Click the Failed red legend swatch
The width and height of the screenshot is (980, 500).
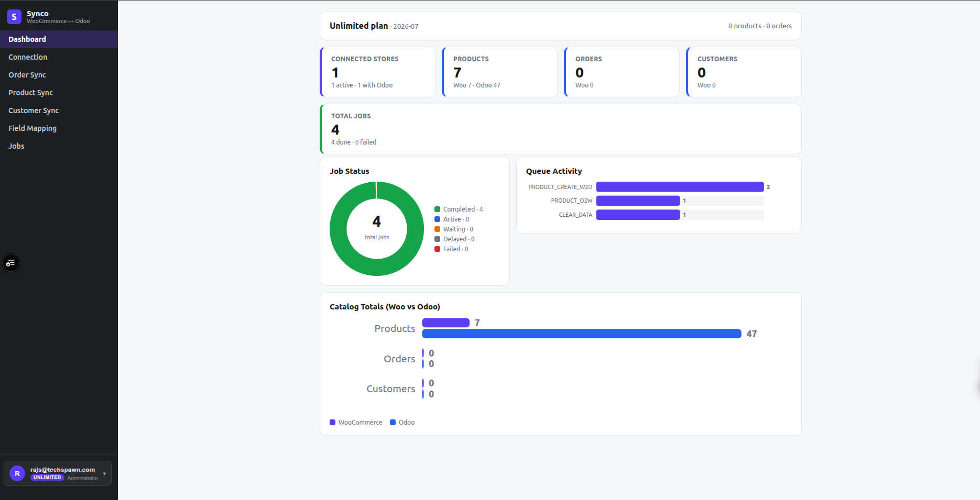tap(437, 249)
